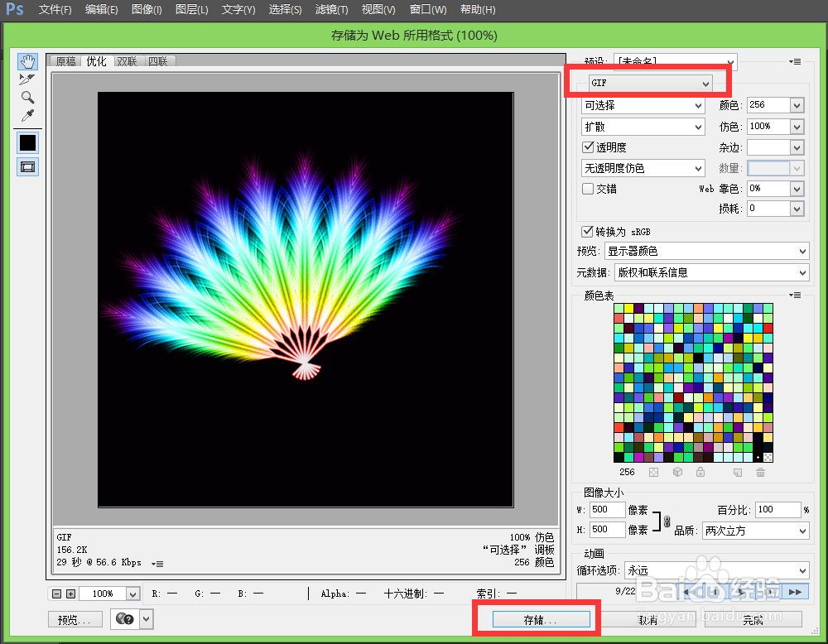Click the 存储... save button

tap(541, 620)
